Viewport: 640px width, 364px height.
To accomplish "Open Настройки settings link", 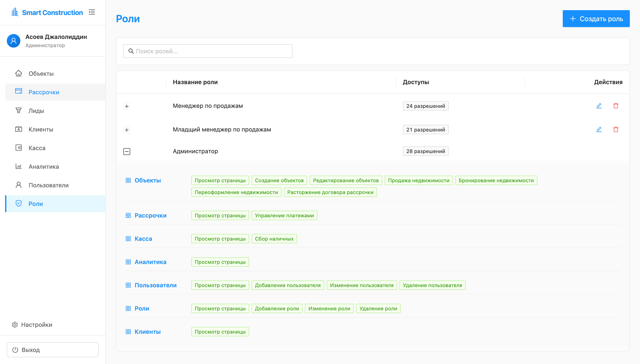I will tap(32, 325).
